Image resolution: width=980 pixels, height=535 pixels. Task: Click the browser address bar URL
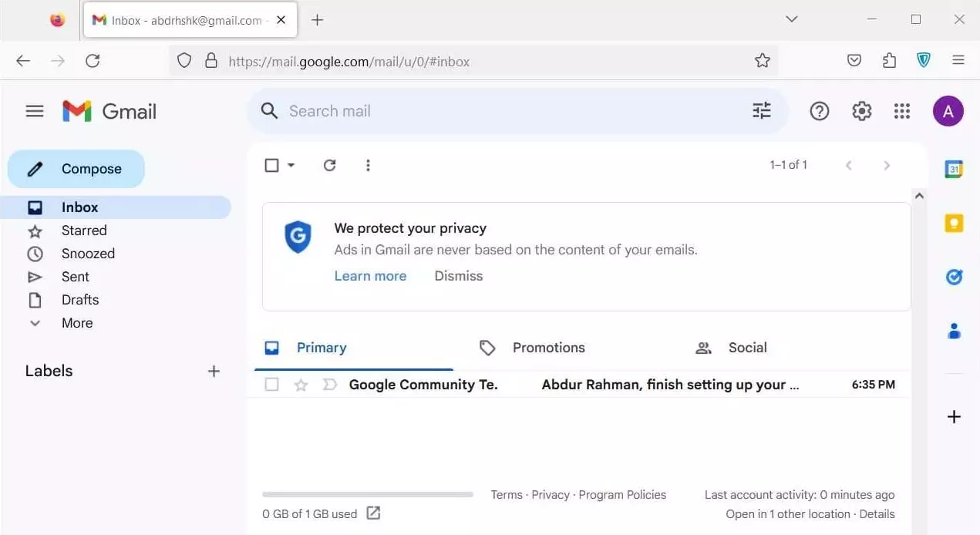(349, 62)
